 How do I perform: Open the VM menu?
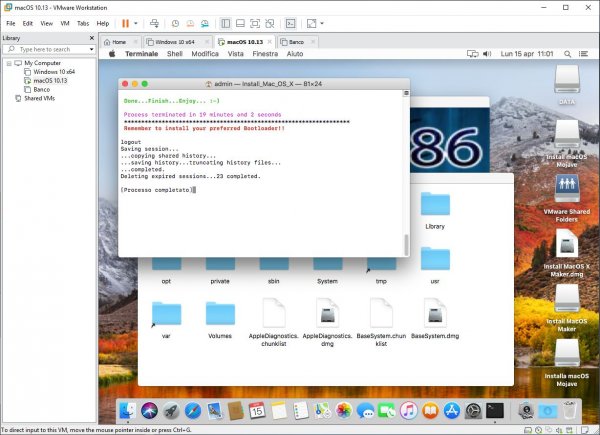65,23
